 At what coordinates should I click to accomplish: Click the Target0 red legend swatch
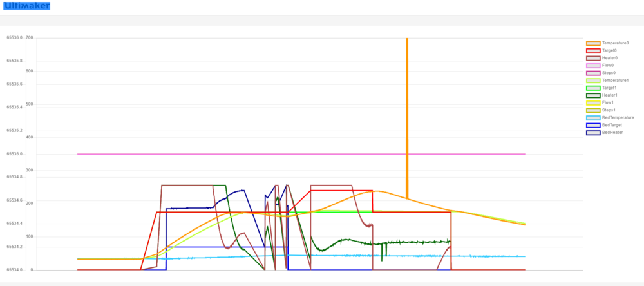[593, 50]
